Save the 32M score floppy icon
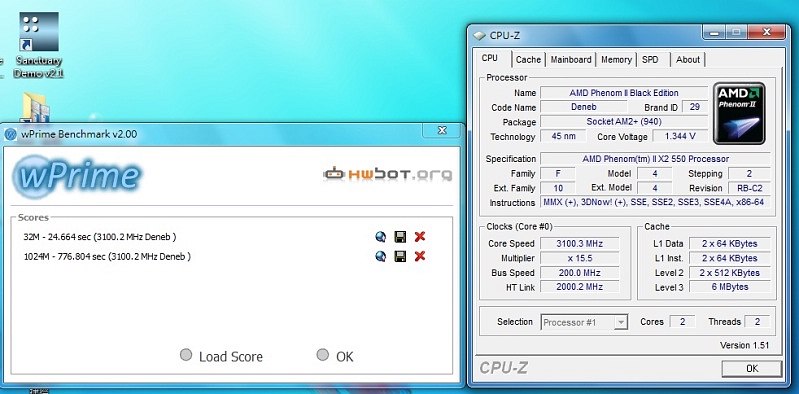 (401, 237)
